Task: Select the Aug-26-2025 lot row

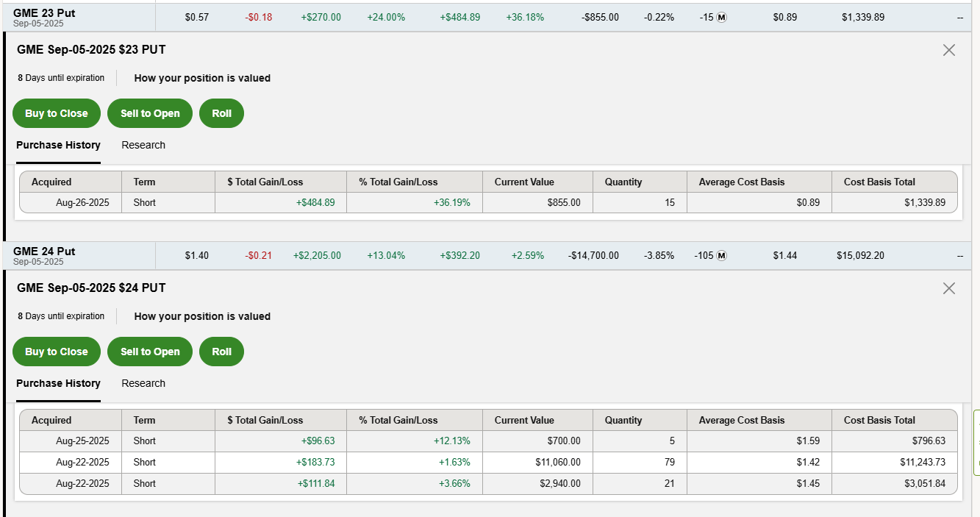Action: [x=488, y=202]
